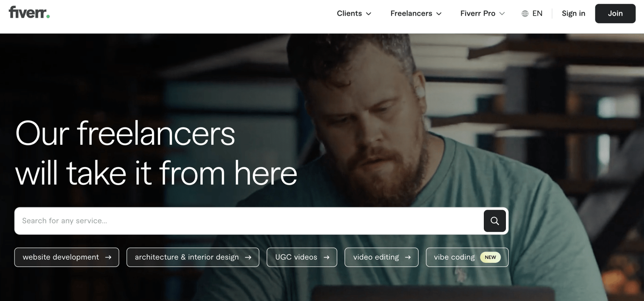Open the Freelancers menu
The image size is (644, 301).
click(416, 13)
